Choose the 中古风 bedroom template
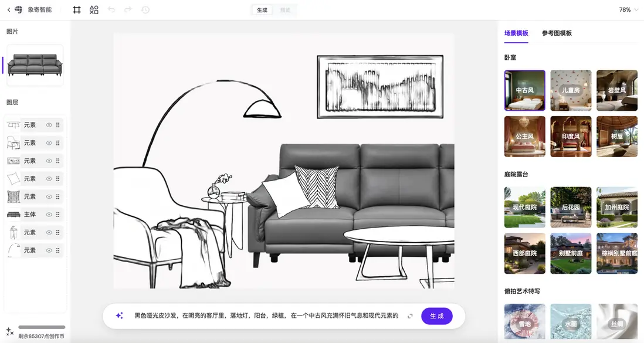The height and width of the screenshot is (343, 644). pyautogui.click(x=524, y=90)
